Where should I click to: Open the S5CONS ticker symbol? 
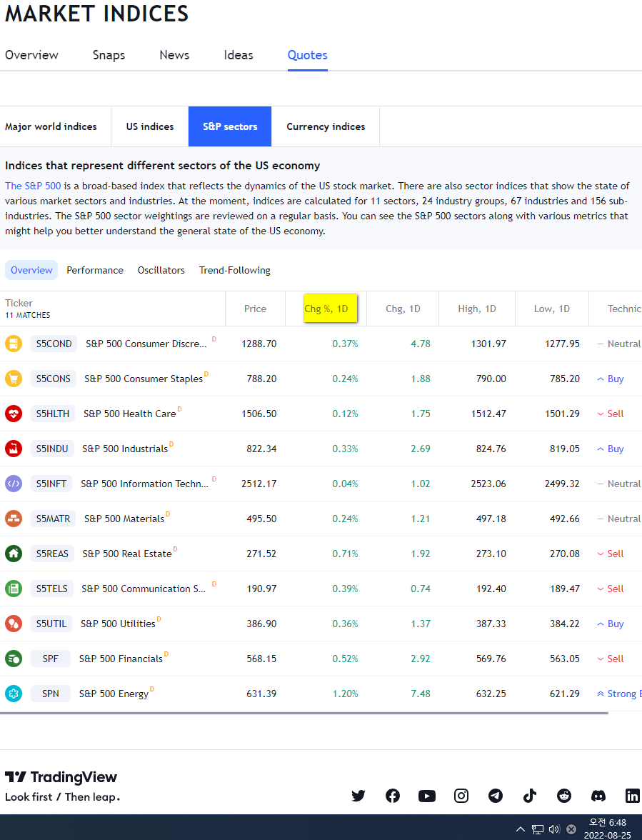[x=53, y=379]
